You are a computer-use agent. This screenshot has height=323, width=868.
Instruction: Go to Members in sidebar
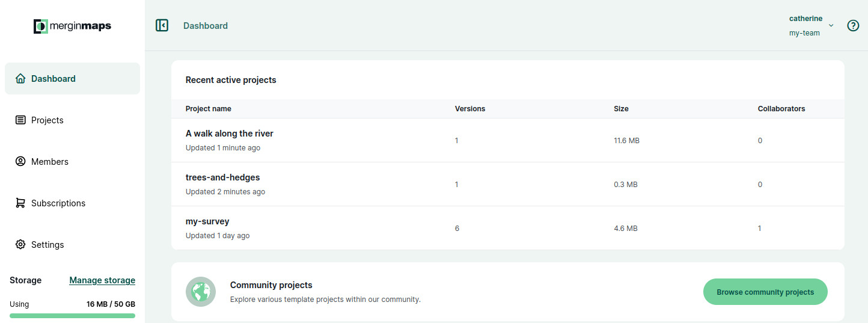click(x=72, y=161)
